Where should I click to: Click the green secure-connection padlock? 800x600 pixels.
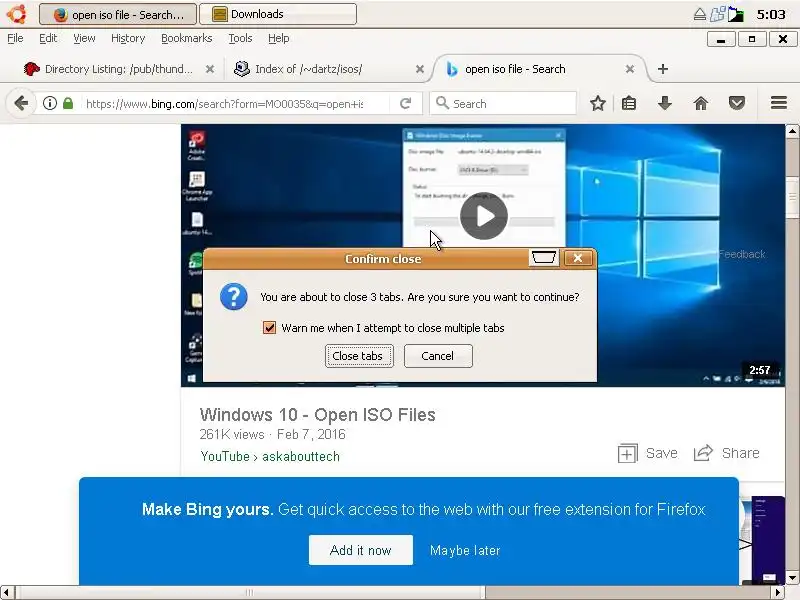click(67, 104)
